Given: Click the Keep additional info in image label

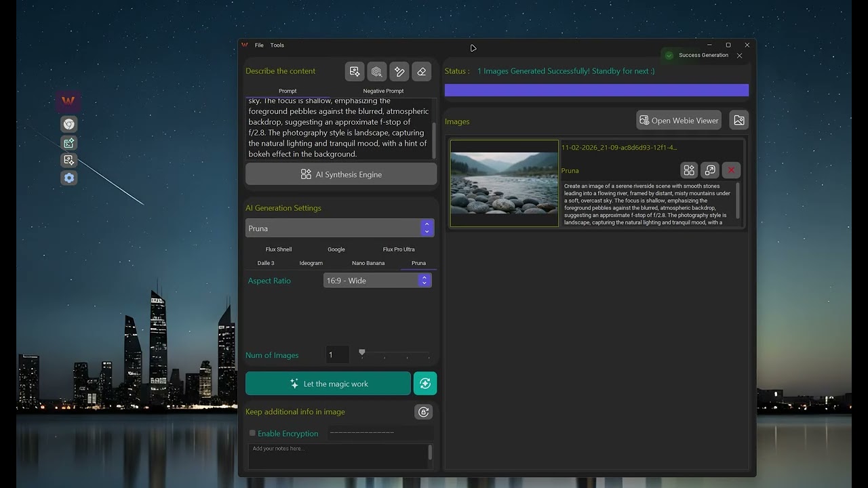Looking at the screenshot, I should point(296,412).
